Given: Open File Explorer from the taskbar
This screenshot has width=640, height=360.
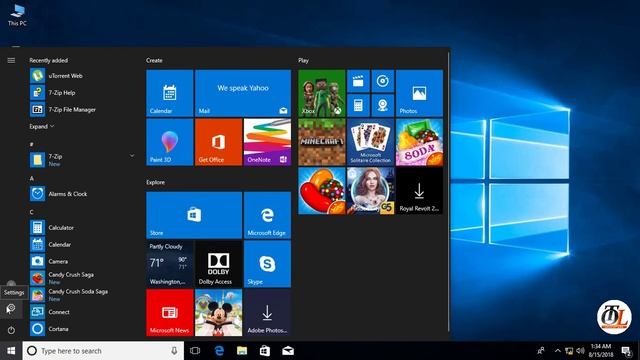Looking at the screenshot, I should tap(242, 351).
